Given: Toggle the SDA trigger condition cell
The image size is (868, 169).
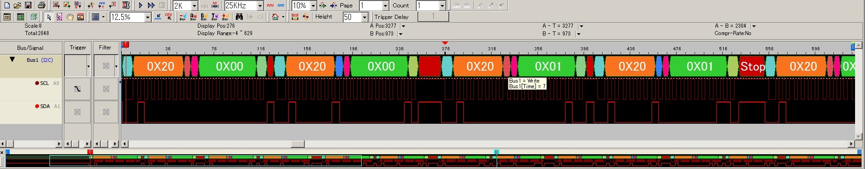Looking at the screenshot, I should click(77, 112).
